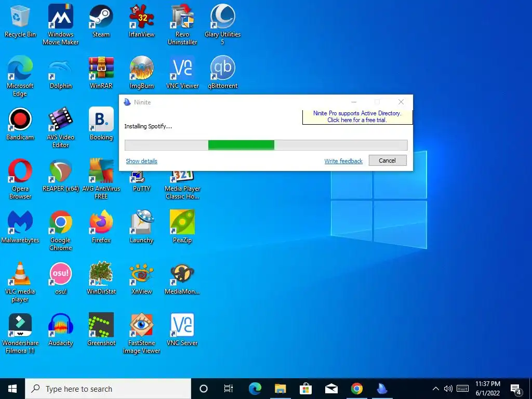Select the Launchy desktop icon

(x=141, y=227)
